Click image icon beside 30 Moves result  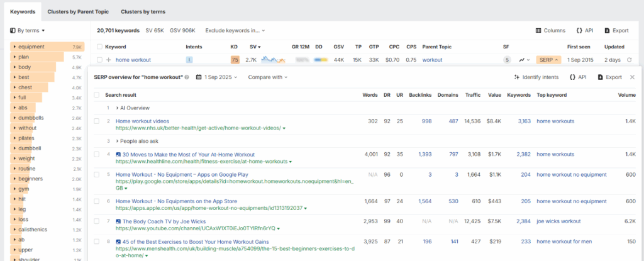[118, 155]
